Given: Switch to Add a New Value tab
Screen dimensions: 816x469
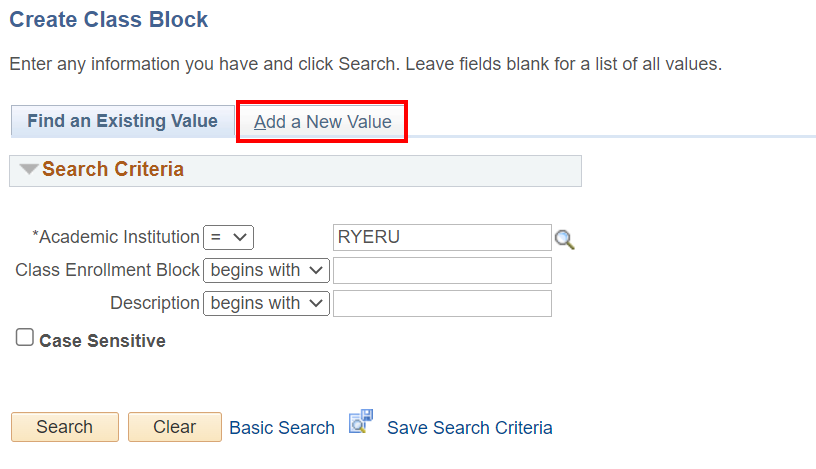Looking at the screenshot, I should coord(322,122).
